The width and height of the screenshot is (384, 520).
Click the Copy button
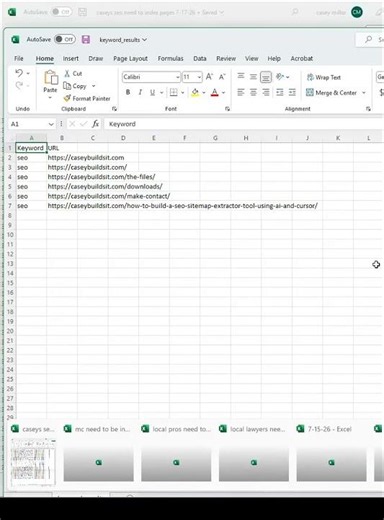coord(75,86)
